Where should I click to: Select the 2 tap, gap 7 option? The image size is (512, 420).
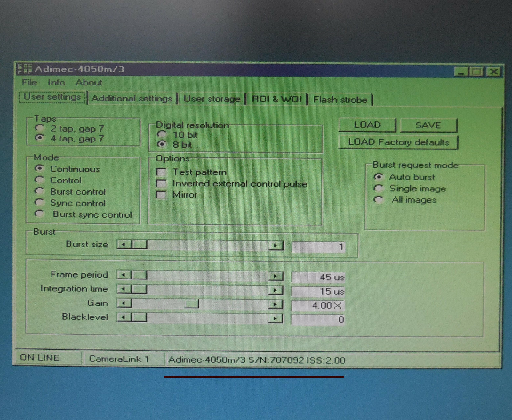[x=69, y=129]
